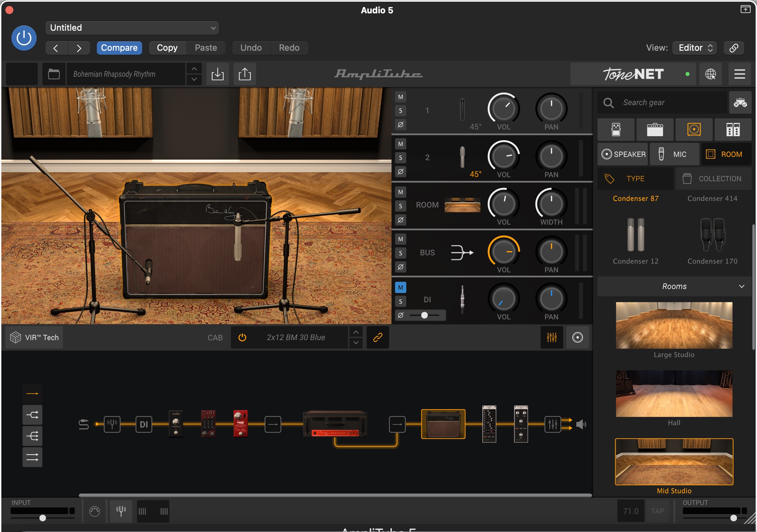The width and height of the screenshot is (757, 532).
Task: Select the amp head gear category
Action: (x=655, y=129)
